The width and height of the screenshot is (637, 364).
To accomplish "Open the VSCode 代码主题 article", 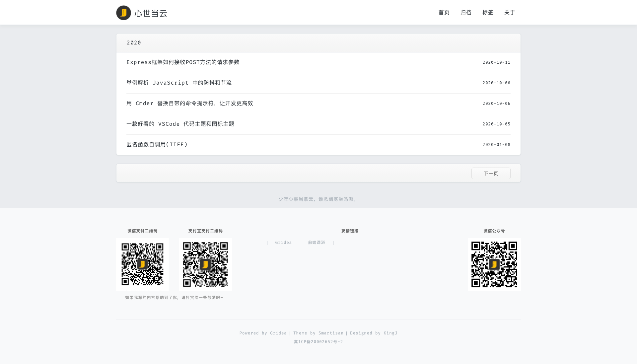I will [x=180, y=124].
